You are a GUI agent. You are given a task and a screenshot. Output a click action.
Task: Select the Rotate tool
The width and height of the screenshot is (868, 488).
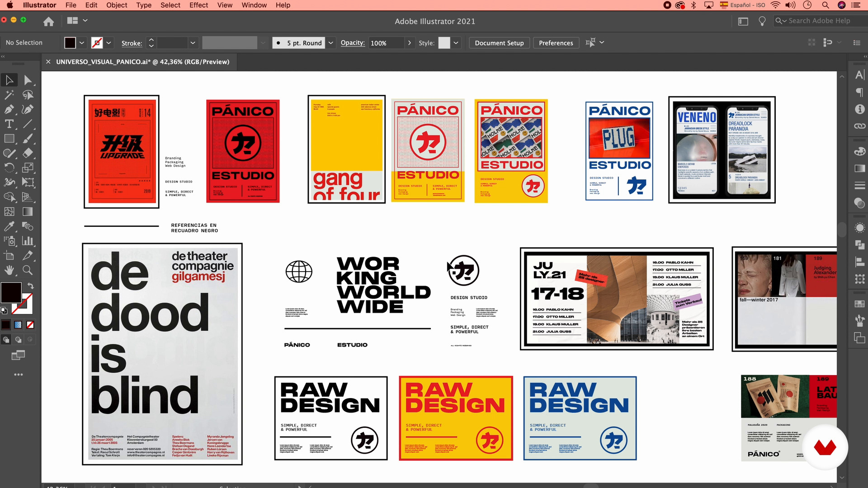(x=9, y=168)
